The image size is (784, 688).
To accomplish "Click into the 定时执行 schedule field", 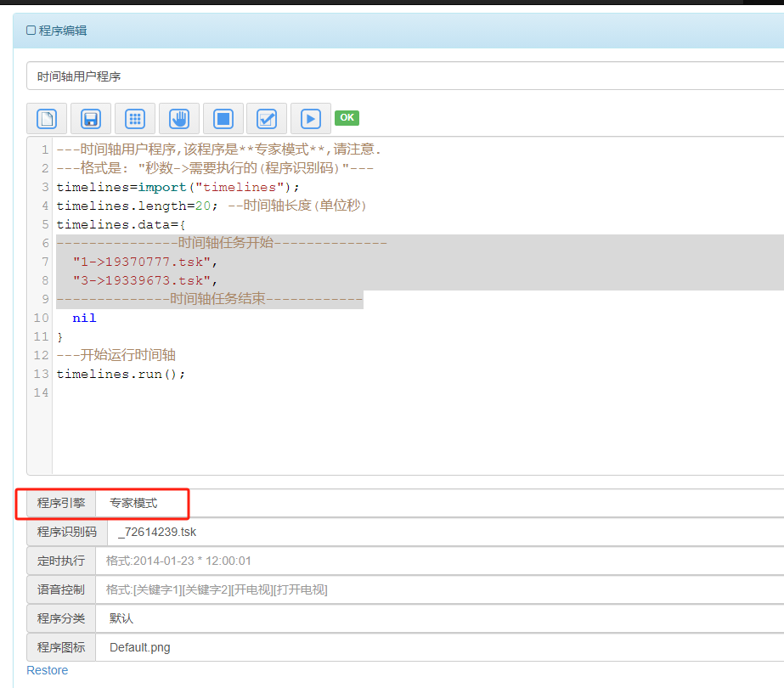I will (x=440, y=561).
